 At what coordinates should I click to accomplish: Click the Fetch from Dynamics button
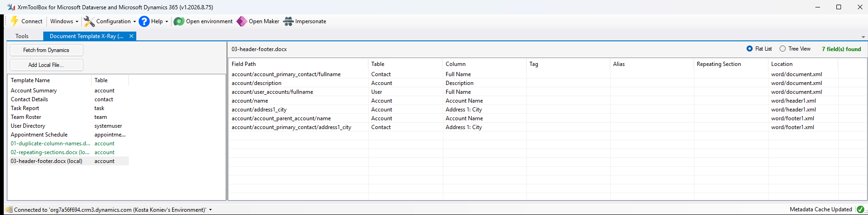click(47, 50)
